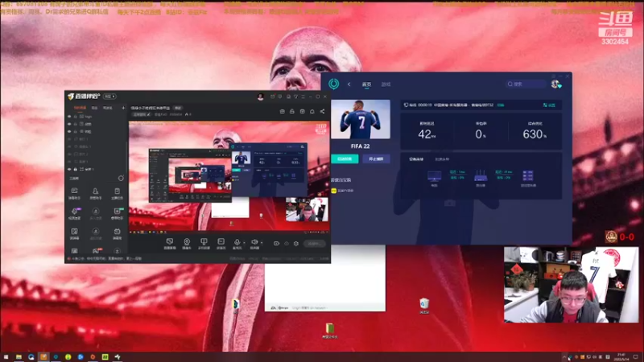Switch to the 首页 tab in accelerator
Viewport: 644px width, 362px height.
tap(366, 84)
